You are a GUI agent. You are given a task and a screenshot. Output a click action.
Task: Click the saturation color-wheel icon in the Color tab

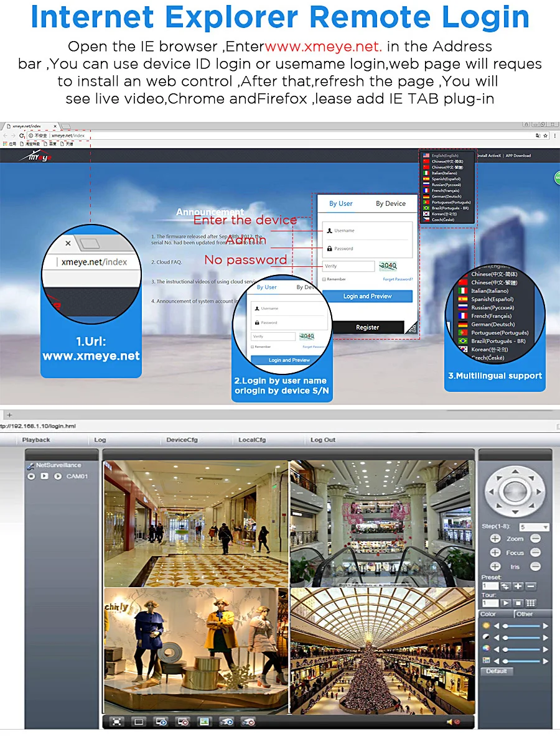[487, 648]
